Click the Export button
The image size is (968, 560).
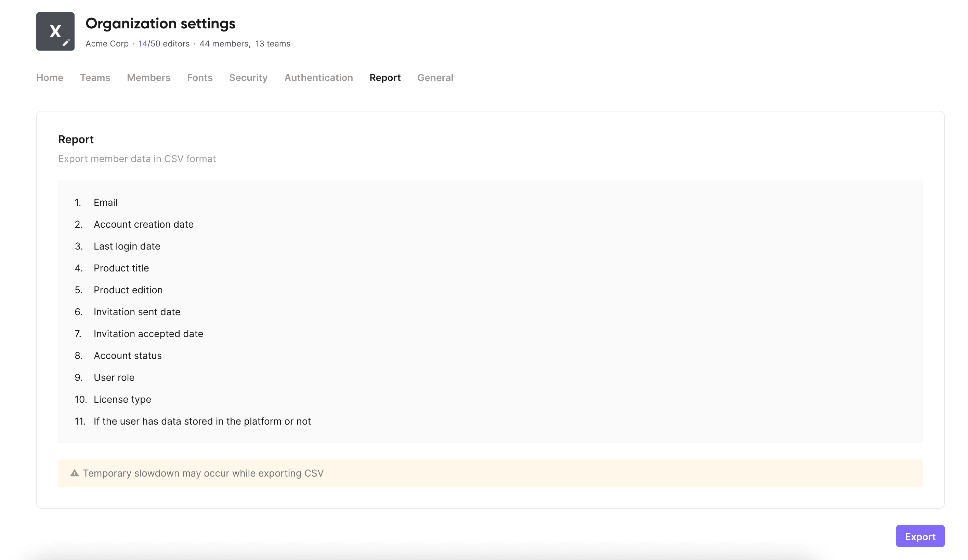click(x=920, y=536)
